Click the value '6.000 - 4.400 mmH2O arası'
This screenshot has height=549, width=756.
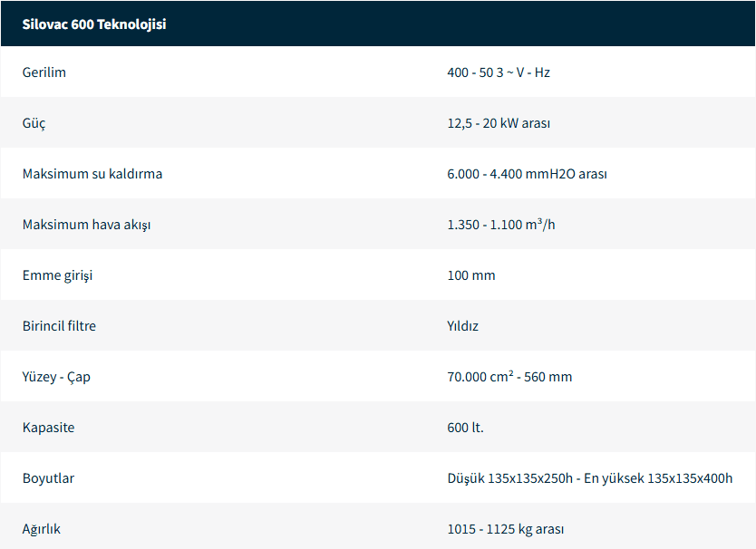pos(527,174)
